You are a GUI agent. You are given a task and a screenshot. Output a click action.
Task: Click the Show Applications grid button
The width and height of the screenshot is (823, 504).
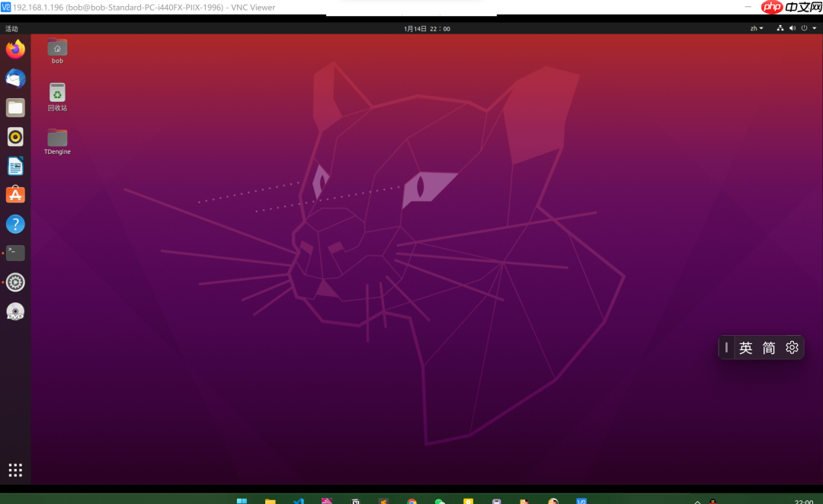click(15, 470)
